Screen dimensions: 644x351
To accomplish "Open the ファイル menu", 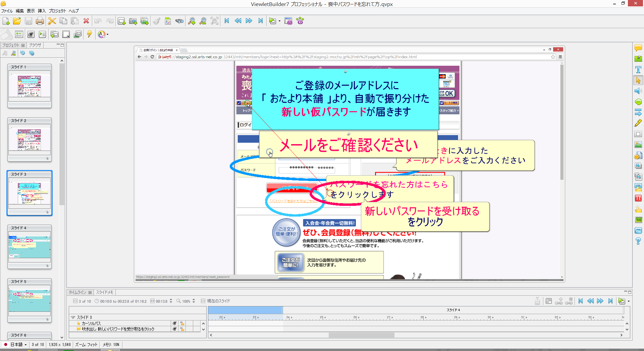I will point(7,11).
